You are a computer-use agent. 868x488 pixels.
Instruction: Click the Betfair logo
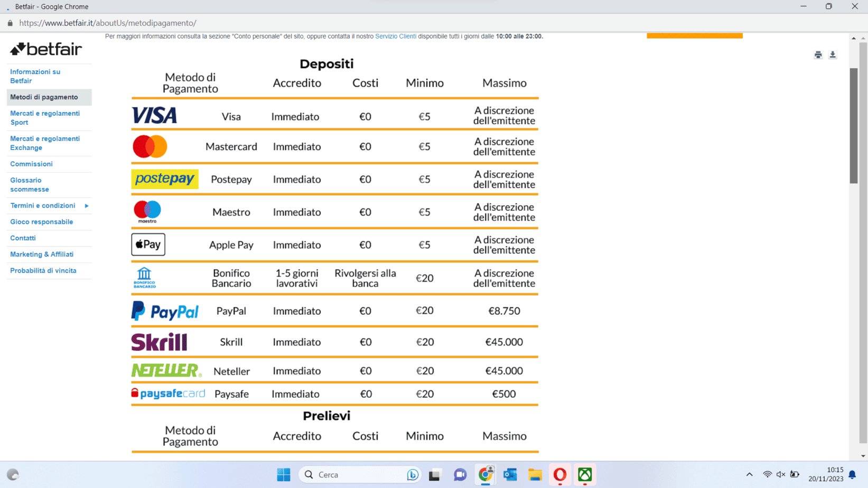click(x=46, y=49)
